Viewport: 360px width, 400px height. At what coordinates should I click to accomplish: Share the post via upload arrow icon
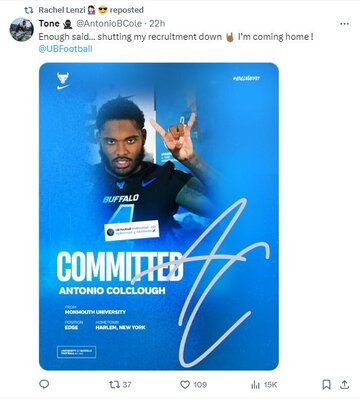pyautogui.click(x=345, y=384)
